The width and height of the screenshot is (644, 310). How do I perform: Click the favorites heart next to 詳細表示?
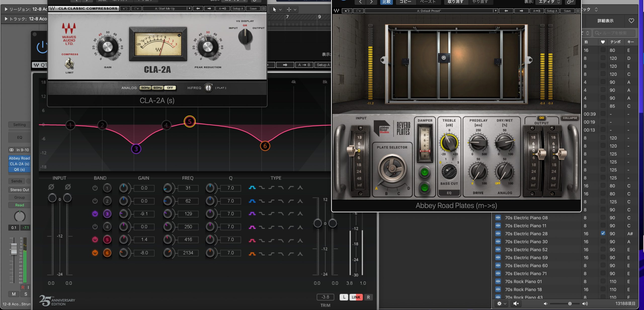coord(631,21)
